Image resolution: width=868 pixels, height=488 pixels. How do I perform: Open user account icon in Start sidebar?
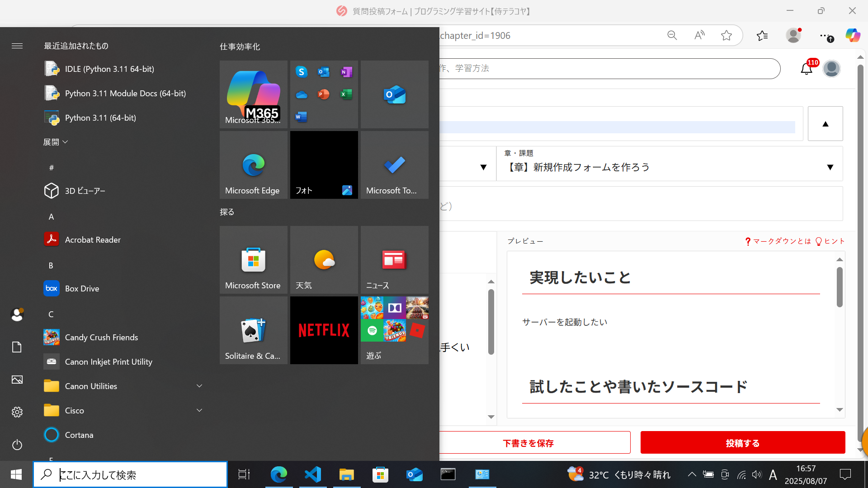click(17, 314)
